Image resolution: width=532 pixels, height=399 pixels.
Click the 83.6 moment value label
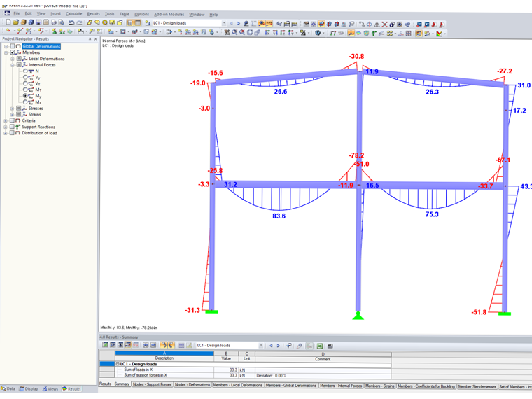click(279, 216)
